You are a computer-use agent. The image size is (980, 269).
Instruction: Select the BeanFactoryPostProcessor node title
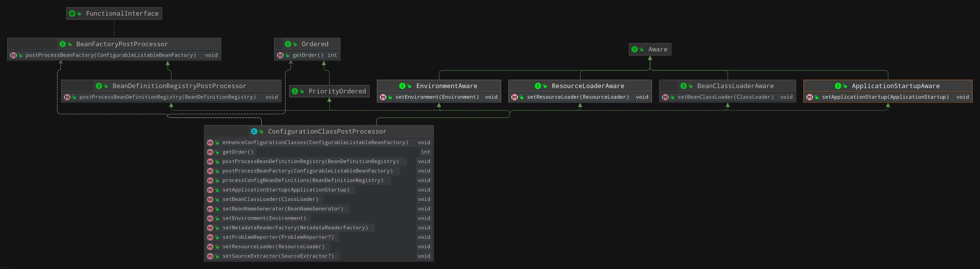click(122, 44)
